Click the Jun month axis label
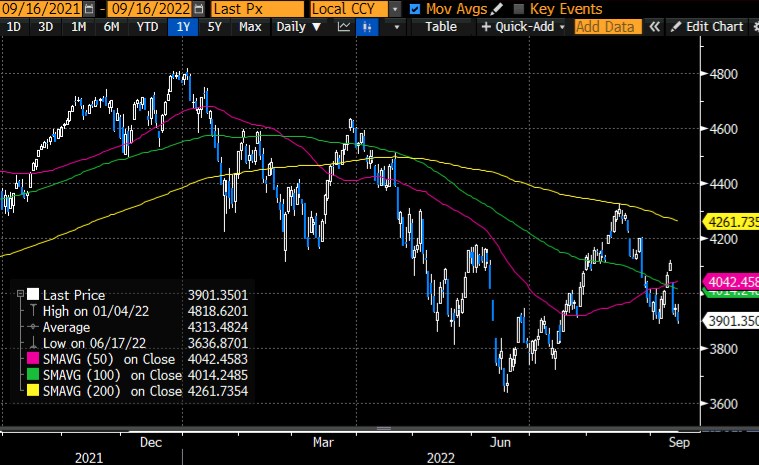 click(500, 442)
